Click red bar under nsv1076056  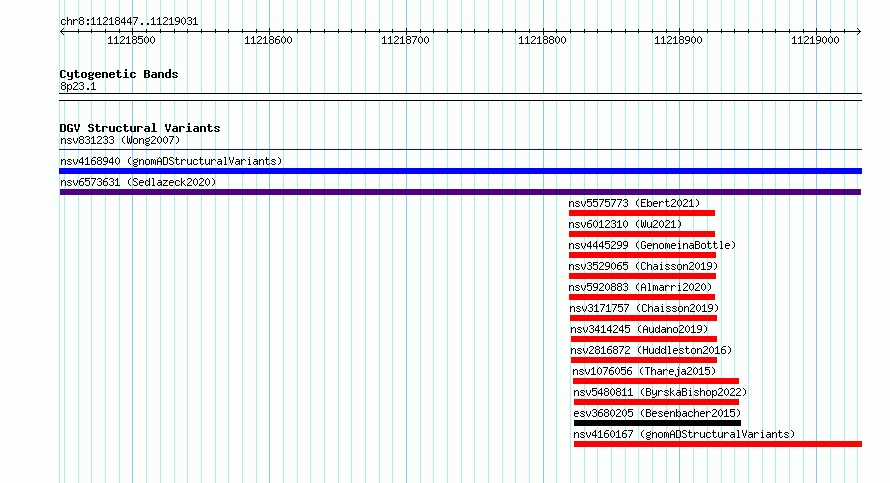click(656, 381)
